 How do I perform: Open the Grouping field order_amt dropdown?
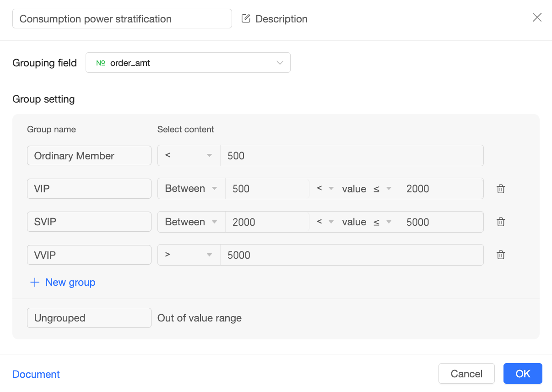pos(188,63)
